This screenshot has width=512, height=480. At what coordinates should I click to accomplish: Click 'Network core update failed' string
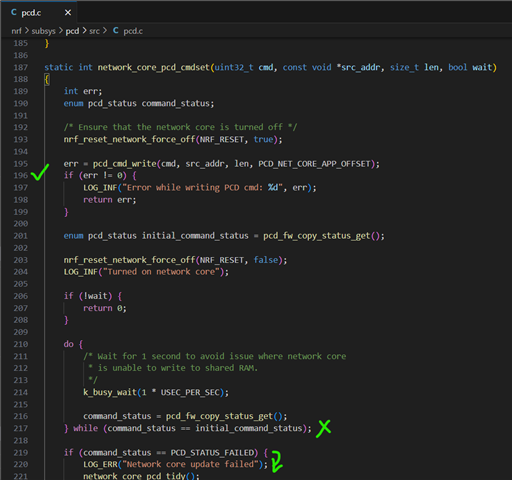click(x=190, y=464)
